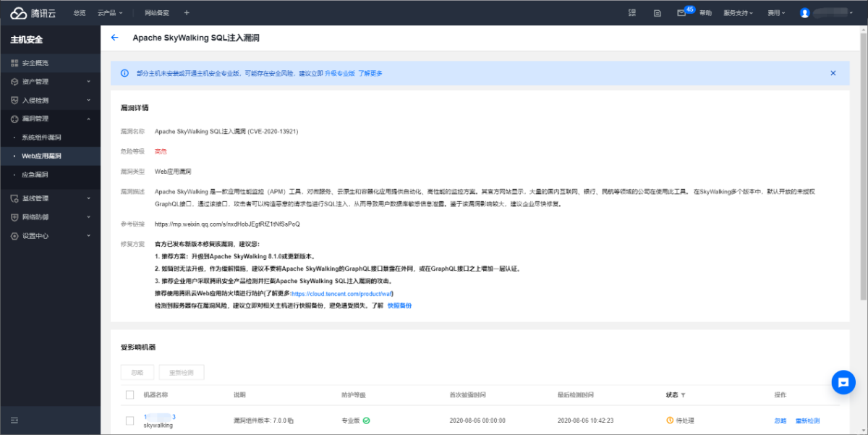Click 重新检测 link in the skywalking row

click(807, 421)
